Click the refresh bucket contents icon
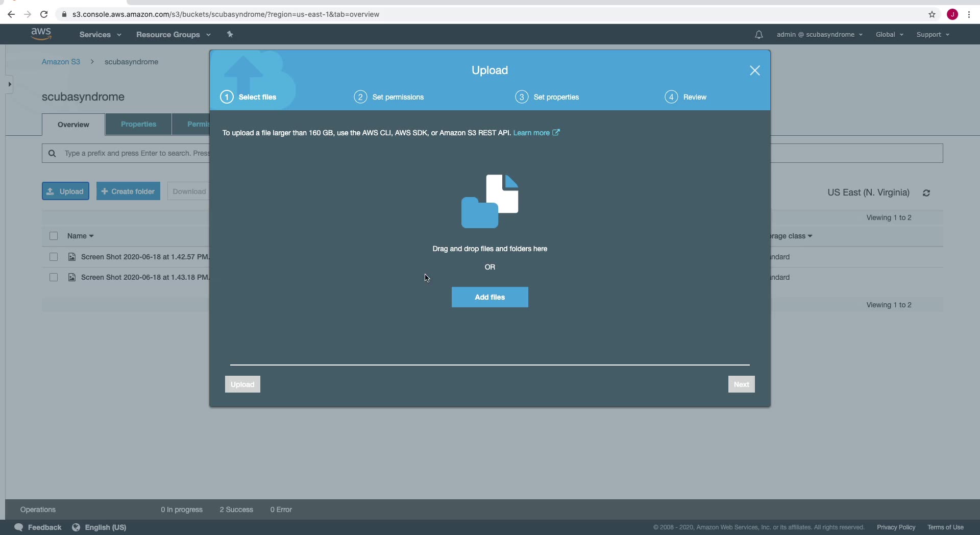 point(926,193)
